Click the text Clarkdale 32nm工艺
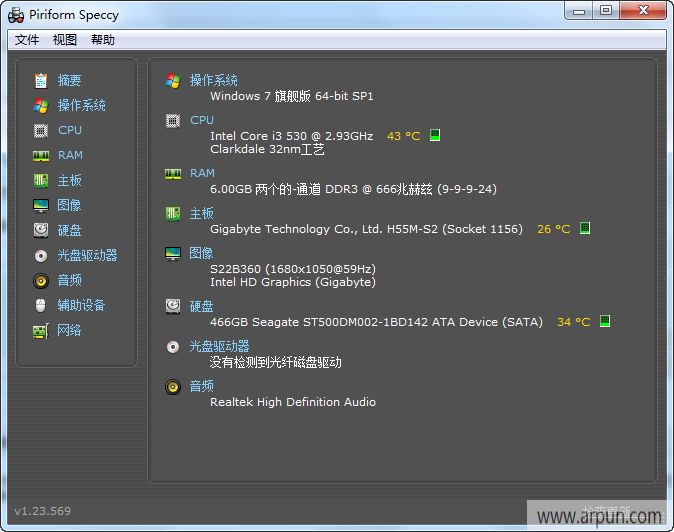 [x=267, y=150]
